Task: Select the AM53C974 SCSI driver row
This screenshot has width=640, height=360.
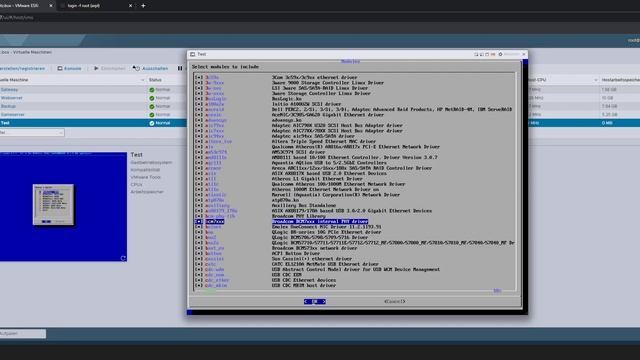Action: [x=355, y=152]
